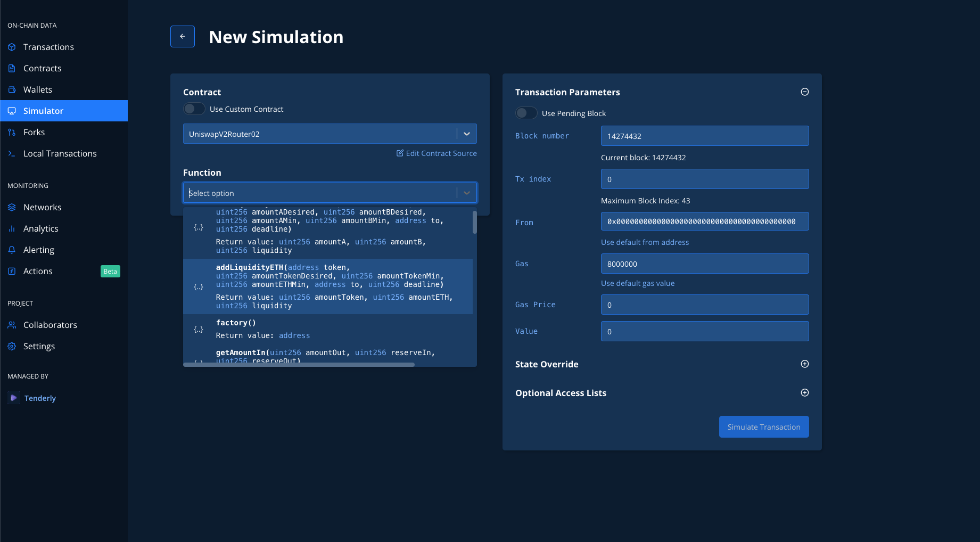Open the Wallets menu item
The height and width of the screenshot is (542, 980).
pos(64,89)
